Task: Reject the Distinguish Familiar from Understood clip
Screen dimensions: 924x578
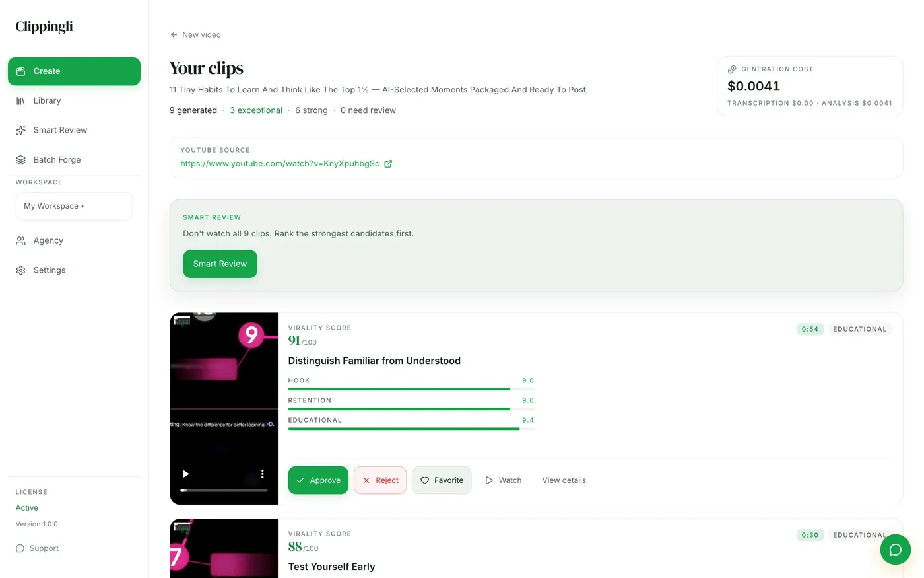Action: click(380, 480)
